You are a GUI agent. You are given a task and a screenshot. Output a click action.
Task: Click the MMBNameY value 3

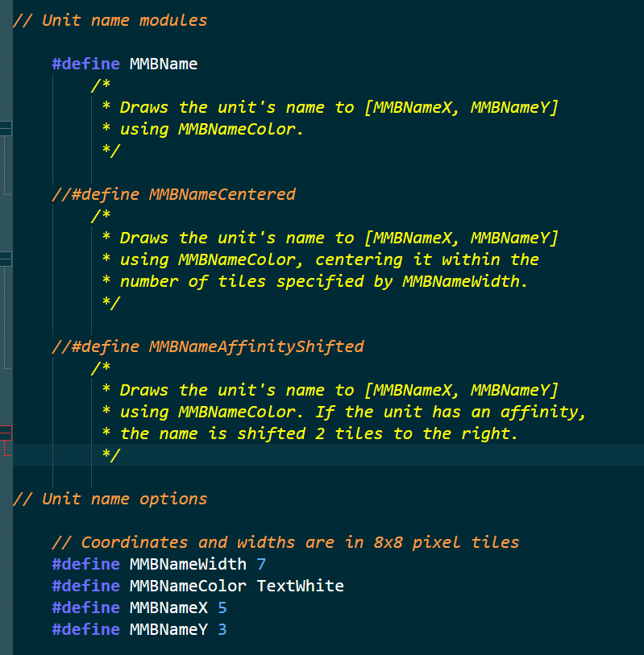click(x=222, y=629)
